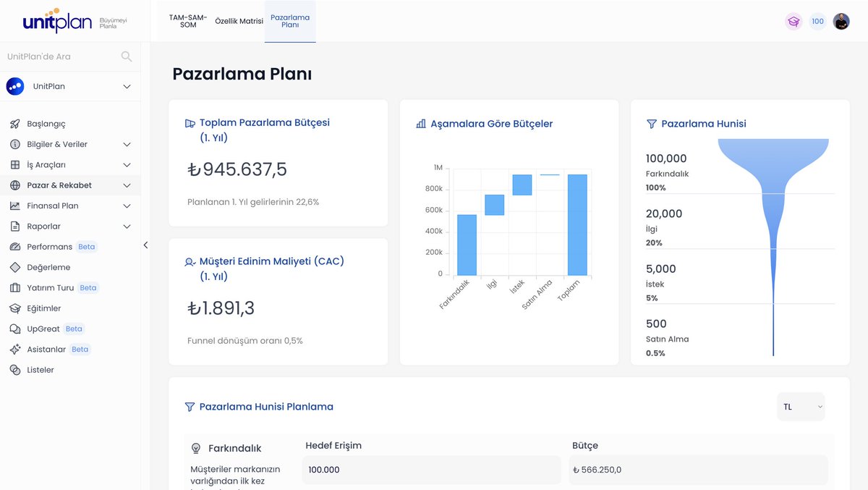Click the UnitPlan logo
The width and height of the screenshot is (868, 490).
[x=57, y=21]
